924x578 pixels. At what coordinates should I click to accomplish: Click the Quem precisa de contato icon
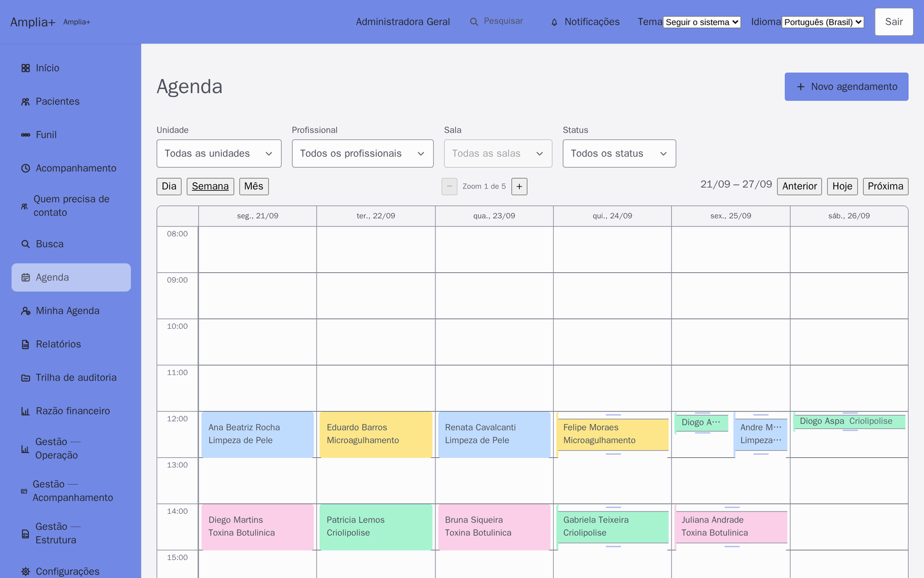coord(24,206)
